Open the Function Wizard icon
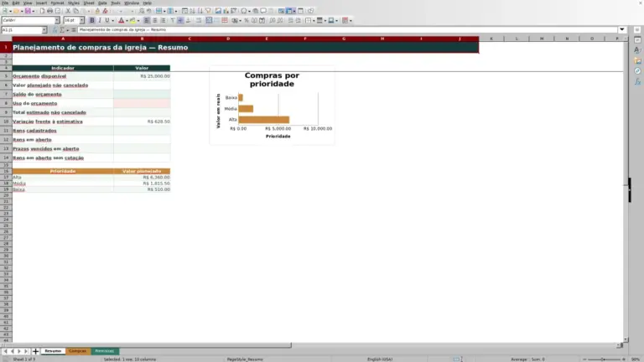This screenshot has width=644, height=362. point(55,30)
